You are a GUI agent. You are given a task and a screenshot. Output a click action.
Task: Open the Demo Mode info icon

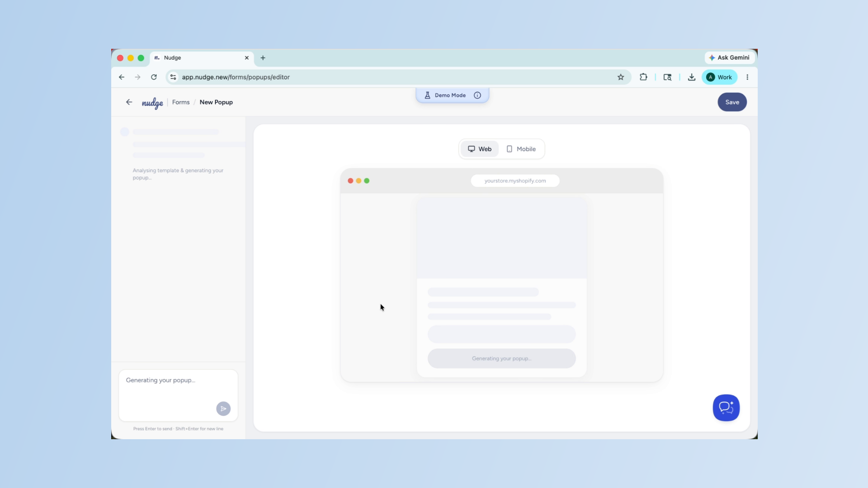point(477,95)
